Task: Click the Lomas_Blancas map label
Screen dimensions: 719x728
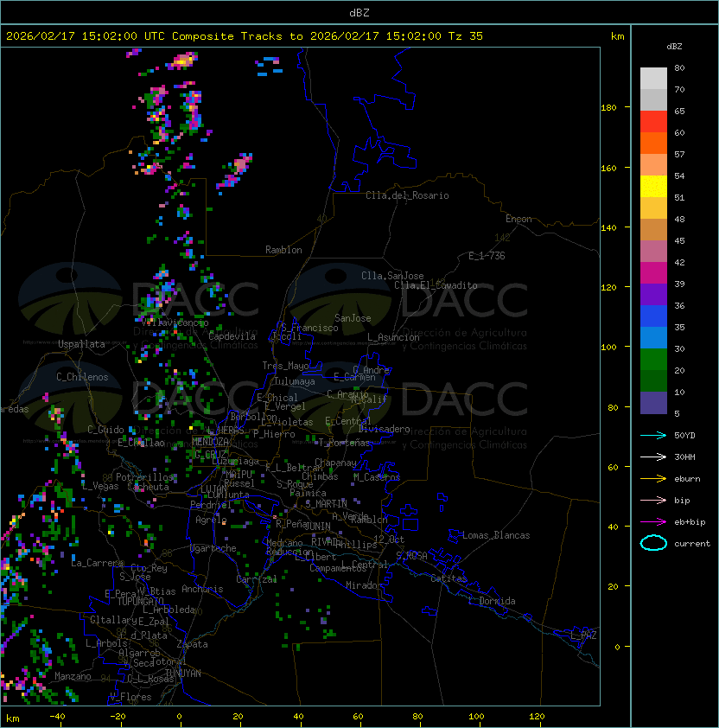Action: pyautogui.click(x=496, y=535)
